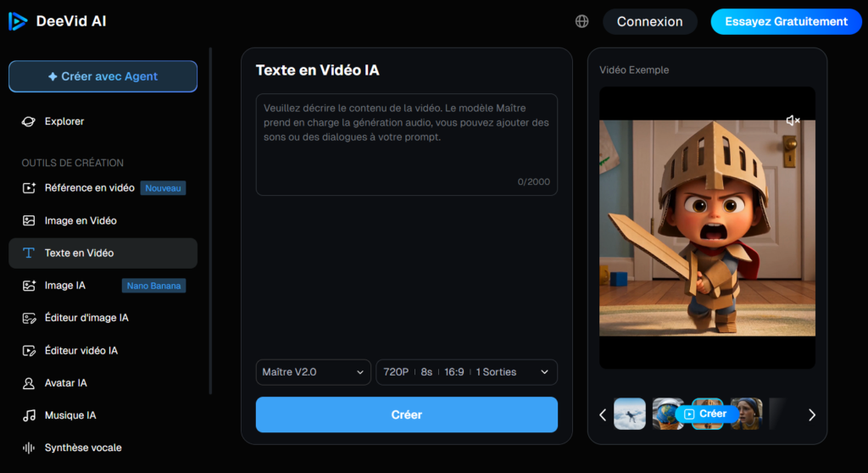Open Éditeur d'image IA
868x473 pixels.
103,318
